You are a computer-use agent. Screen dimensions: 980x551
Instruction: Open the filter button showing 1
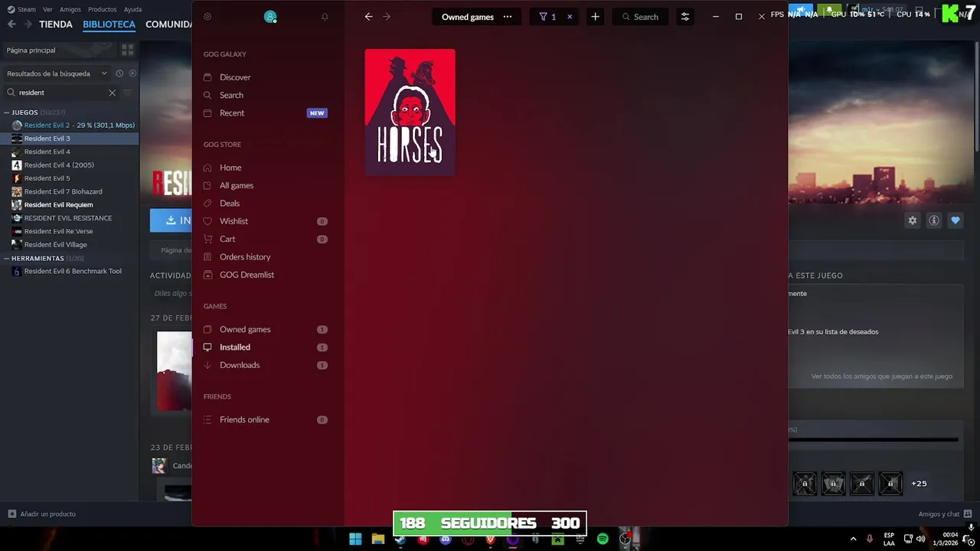click(547, 17)
